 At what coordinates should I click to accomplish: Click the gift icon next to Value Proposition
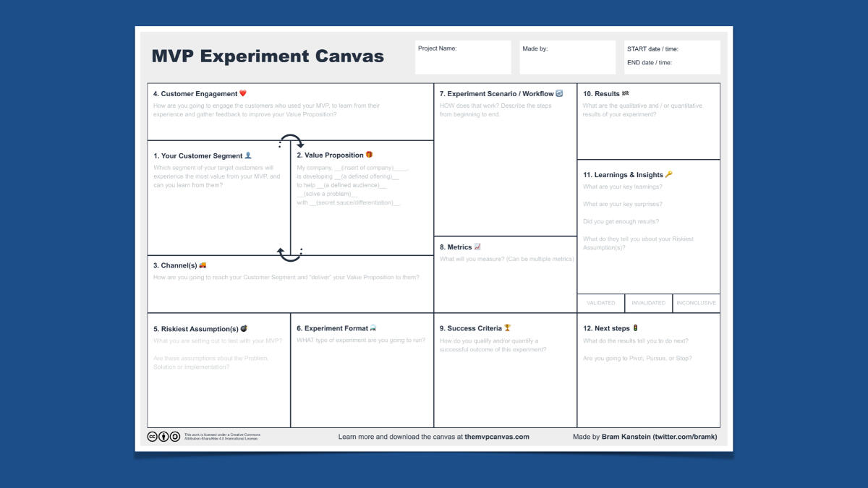coord(369,155)
